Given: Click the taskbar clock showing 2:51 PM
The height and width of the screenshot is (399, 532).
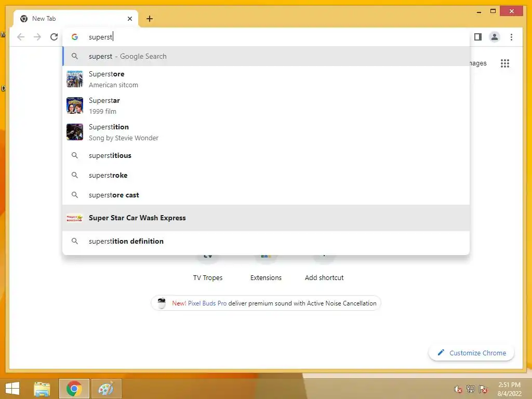Looking at the screenshot, I should [x=509, y=389].
